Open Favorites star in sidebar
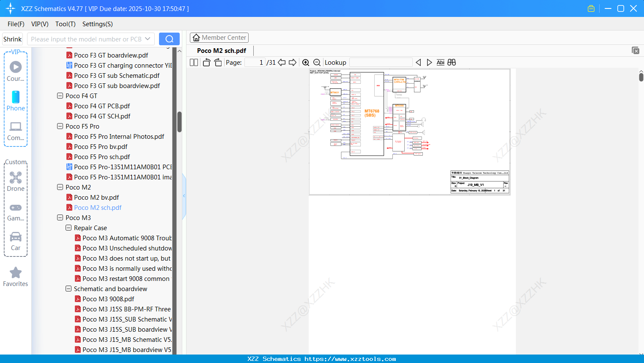Image resolution: width=644 pixels, height=363 pixels. (16, 277)
